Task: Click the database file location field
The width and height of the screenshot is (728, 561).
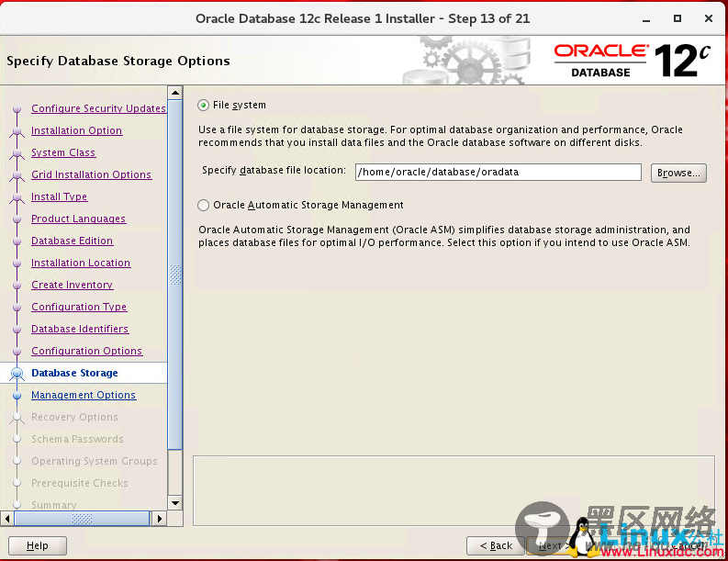Action: [498, 173]
